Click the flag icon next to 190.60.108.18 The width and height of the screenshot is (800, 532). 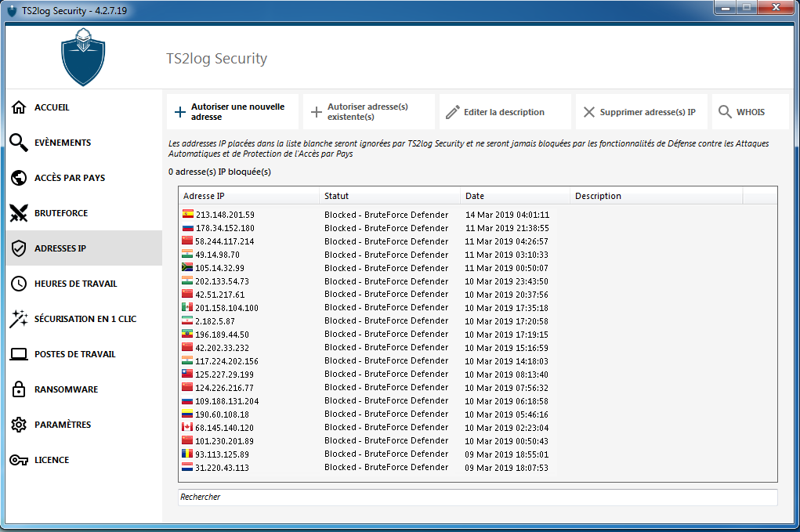pos(187,414)
